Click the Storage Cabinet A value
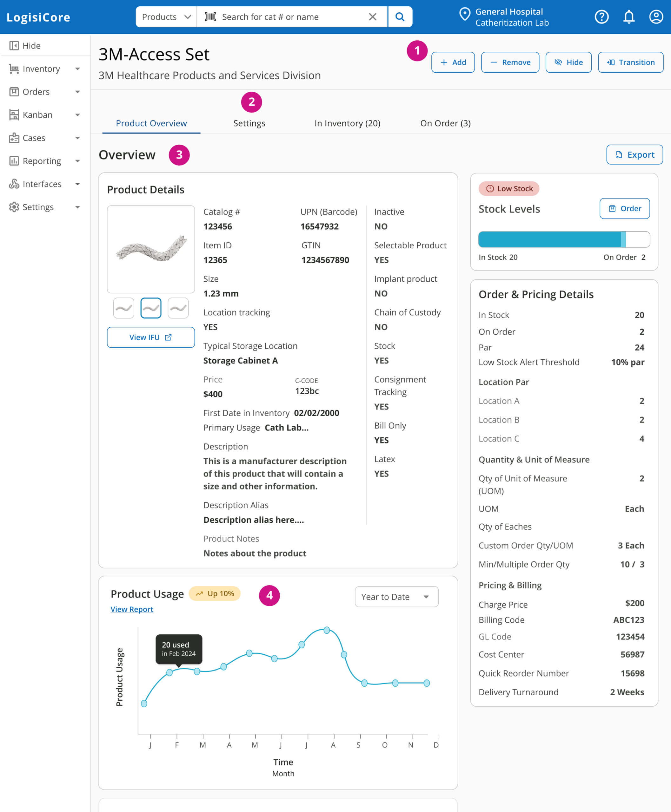671x812 pixels. tap(240, 360)
